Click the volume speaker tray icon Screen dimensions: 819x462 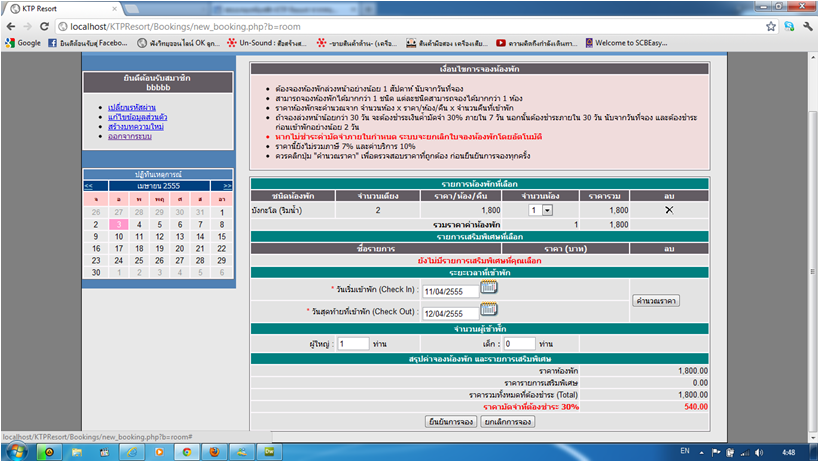759,452
